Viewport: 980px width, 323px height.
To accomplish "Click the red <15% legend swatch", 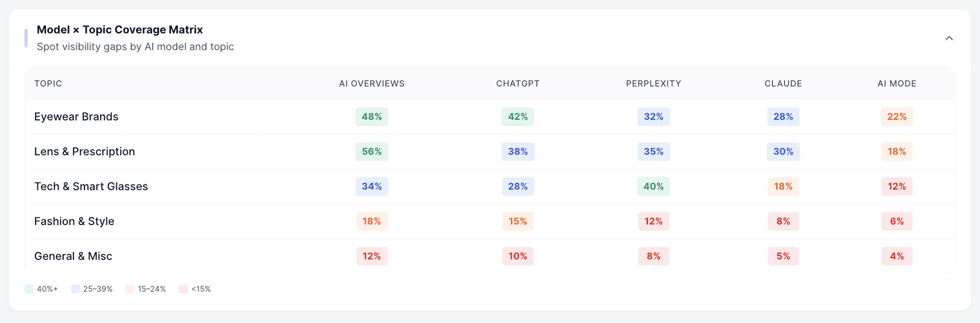I will pos(183,289).
